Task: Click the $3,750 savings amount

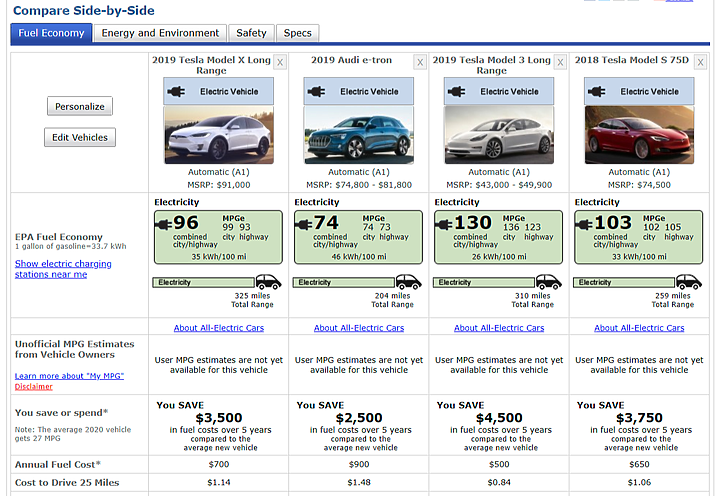Action: tap(639, 418)
